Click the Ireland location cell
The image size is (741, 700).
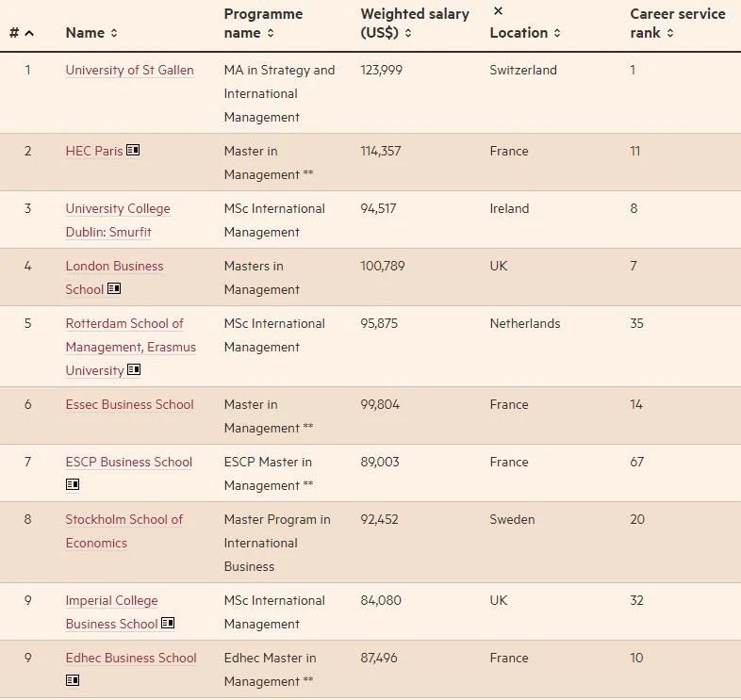pyautogui.click(x=509, y=209)
